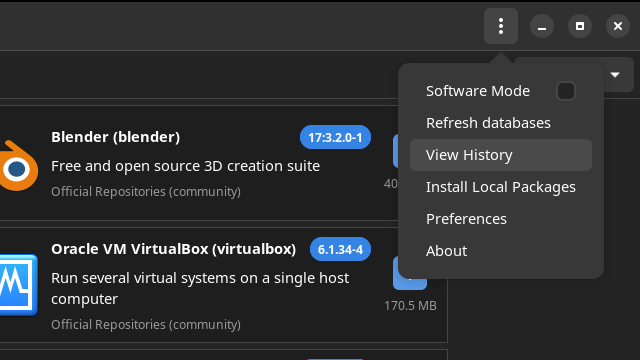Viewport: 640px width, 360px height.
Task: Select Oracle VM VirtualBox (virtualbox) title
Action: pyautogui.click(x=173, y=249)
